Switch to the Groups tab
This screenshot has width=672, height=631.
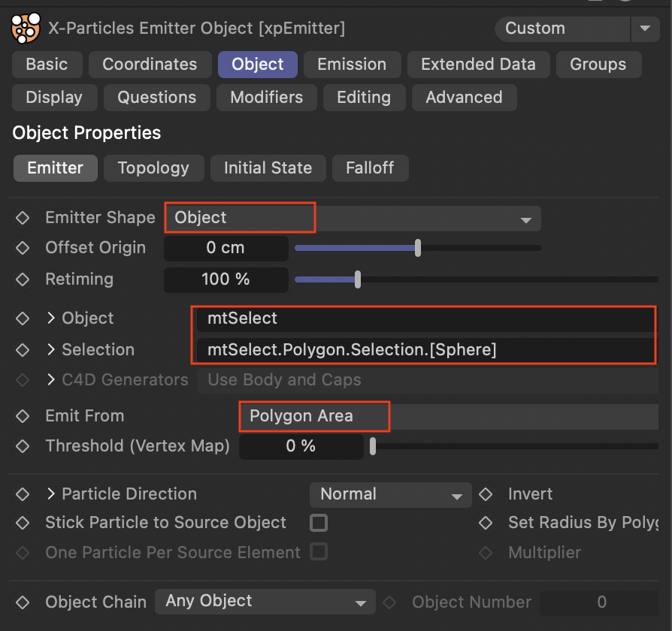[598, 65]
